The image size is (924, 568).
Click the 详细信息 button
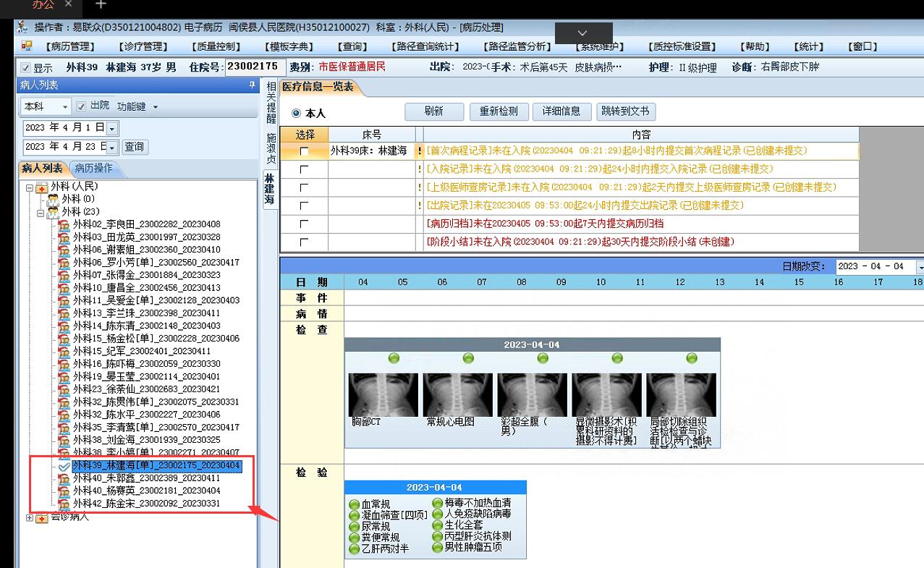coord(561,111)
